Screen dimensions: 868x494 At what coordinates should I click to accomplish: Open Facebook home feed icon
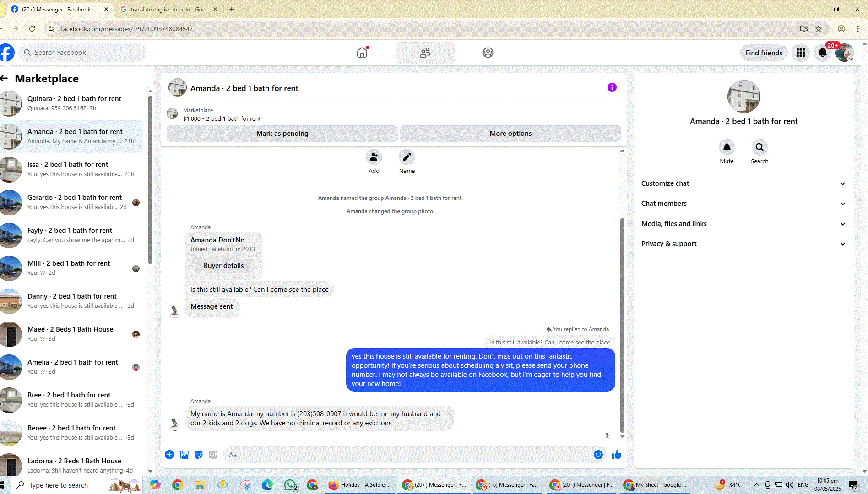point(362,53)
